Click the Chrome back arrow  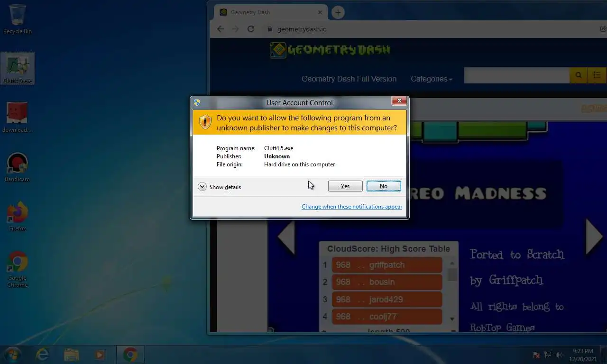(221, 29)
